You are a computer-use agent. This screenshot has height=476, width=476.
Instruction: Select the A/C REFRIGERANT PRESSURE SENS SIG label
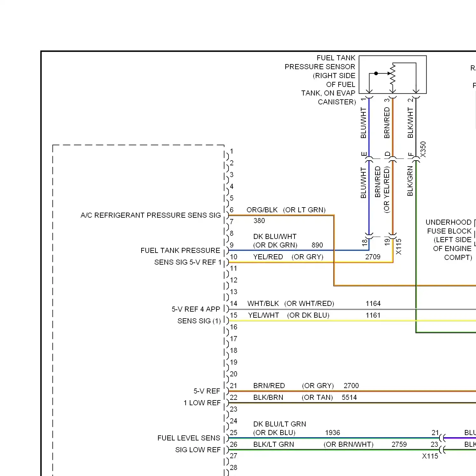point(151,215)
